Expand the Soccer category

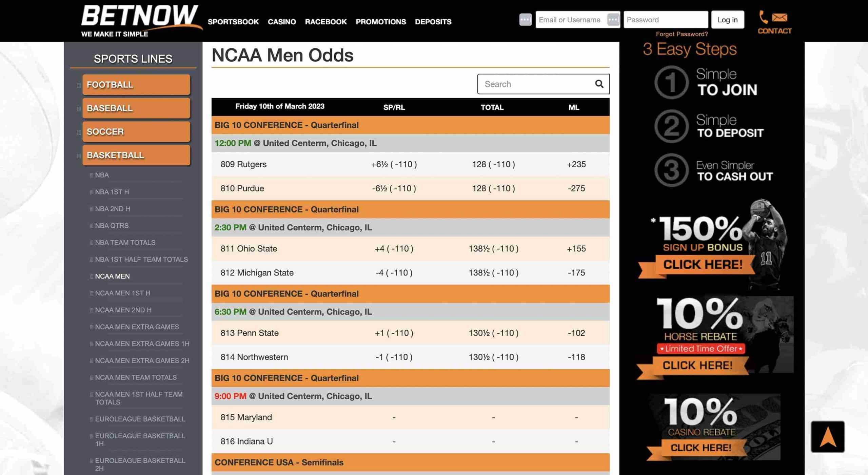pyautogui.click(x=136, y=132)
